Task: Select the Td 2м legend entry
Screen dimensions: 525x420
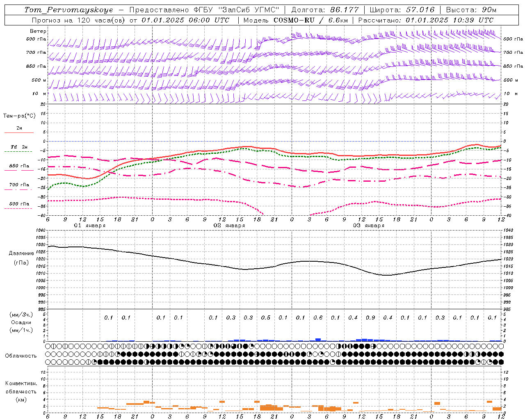Action: [x=19, y=147]
